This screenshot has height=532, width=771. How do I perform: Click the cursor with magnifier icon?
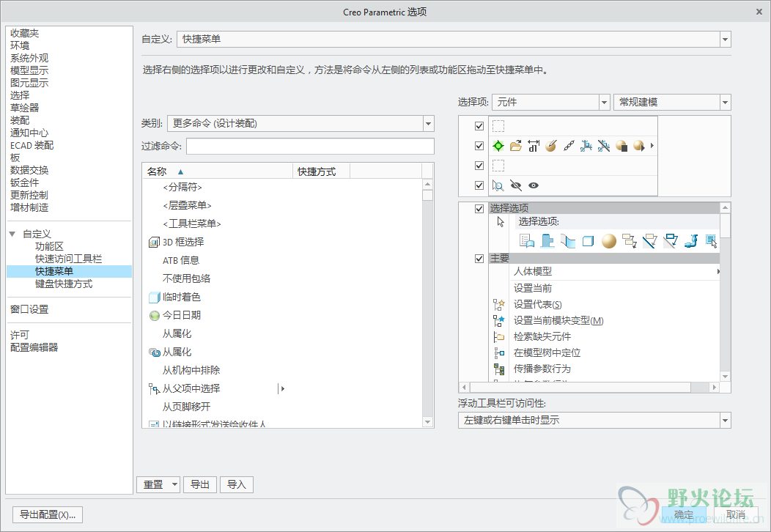498,185
